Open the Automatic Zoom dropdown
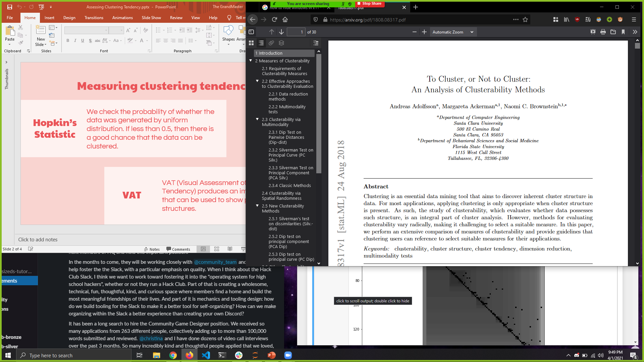Image resolution: width=644 pixels, height=362 pixels. (453, 32)
